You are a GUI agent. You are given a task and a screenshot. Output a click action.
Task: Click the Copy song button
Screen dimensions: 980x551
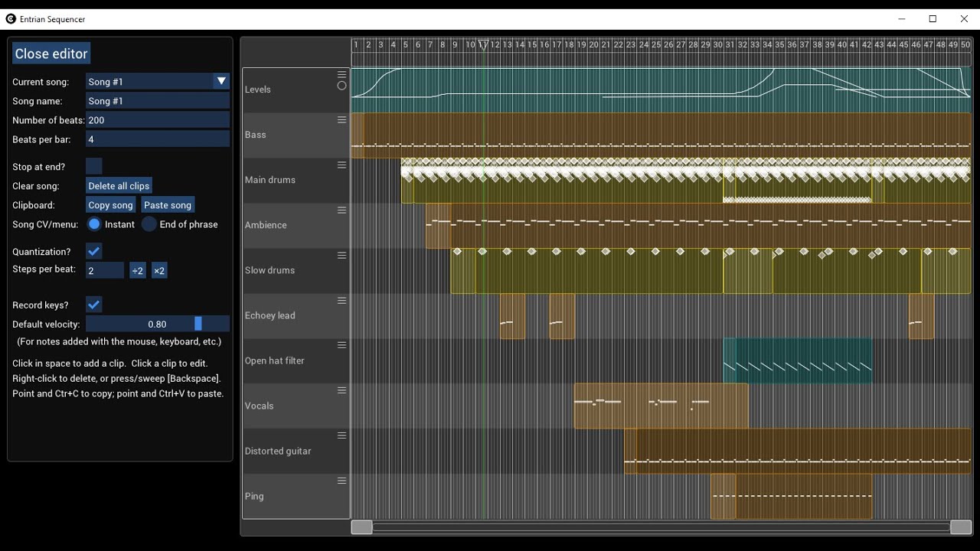click(x=111, y=205)
